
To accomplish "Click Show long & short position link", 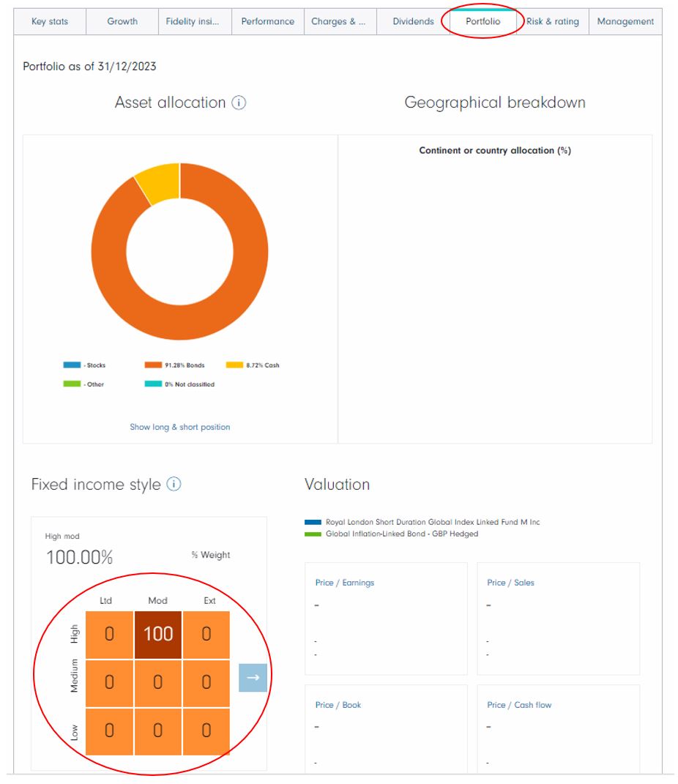I will pyautogui.click(x=180, y=427).
